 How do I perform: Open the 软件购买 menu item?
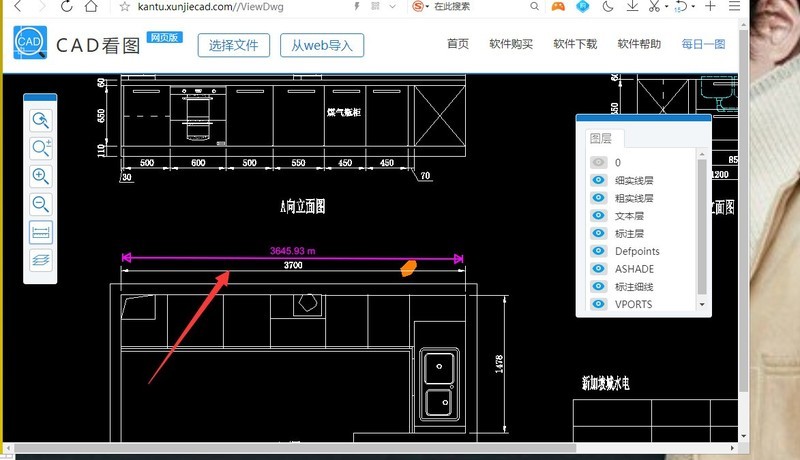click(x=511, y=44)
